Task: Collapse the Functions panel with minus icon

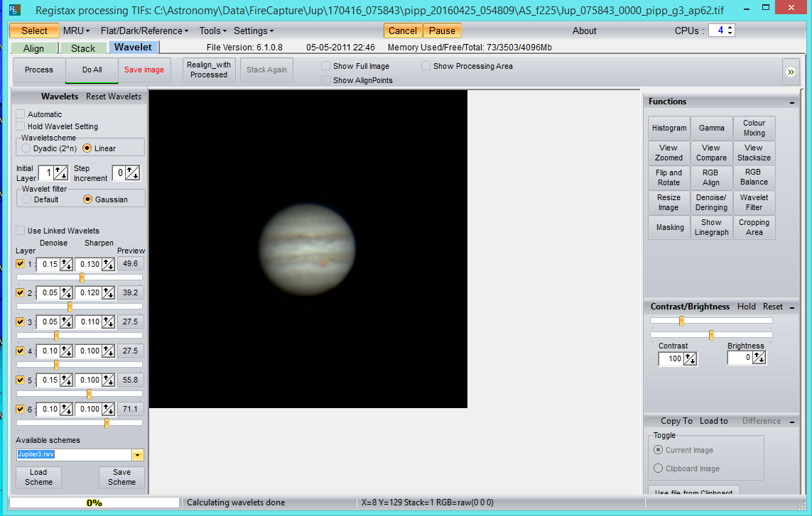Action: pyautogui.click(x=792, y=102)
